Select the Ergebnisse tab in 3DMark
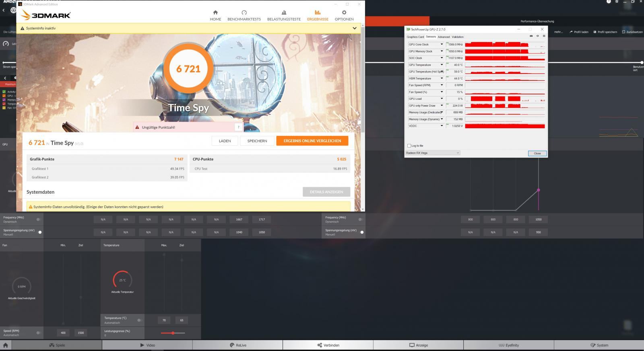 (x=318, y=16)
